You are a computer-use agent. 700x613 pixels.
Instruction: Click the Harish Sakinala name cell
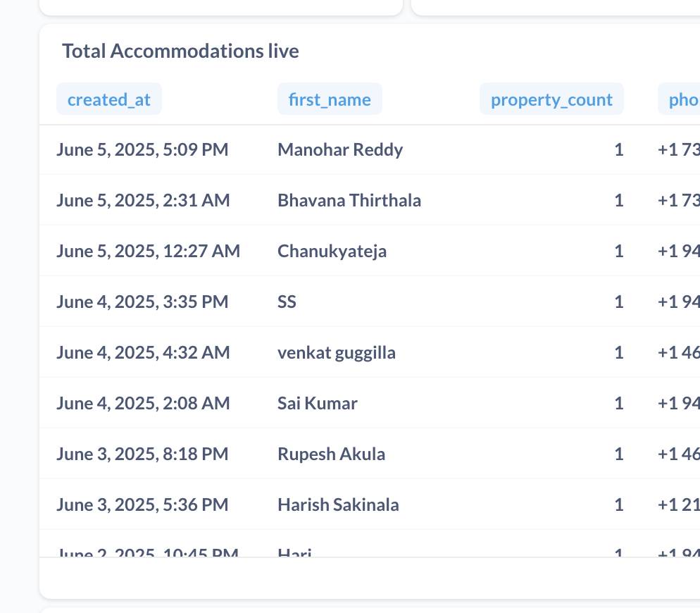click(x=338, y=505)
